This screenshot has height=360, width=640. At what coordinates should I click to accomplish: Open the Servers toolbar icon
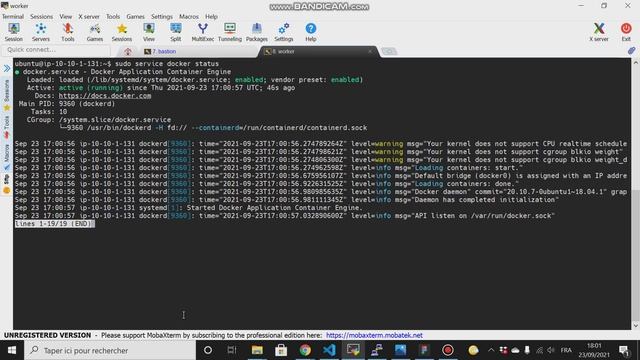click(x=41, y=32)
